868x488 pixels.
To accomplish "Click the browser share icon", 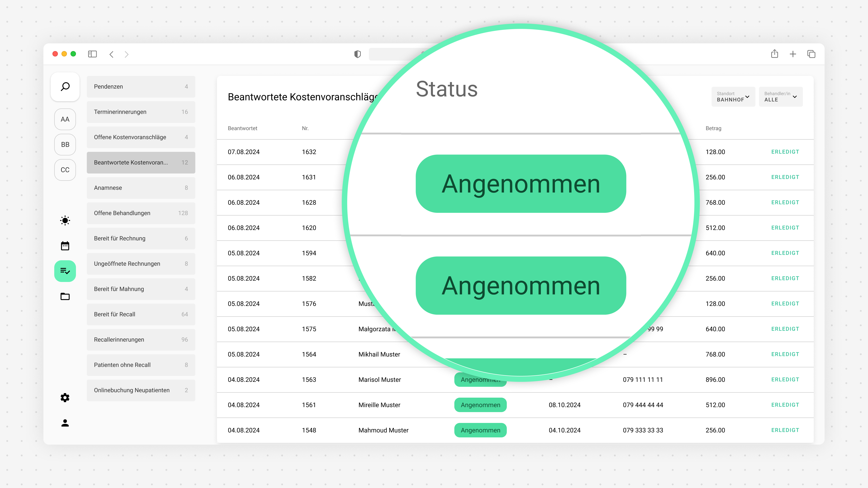I will pos(774,54).
